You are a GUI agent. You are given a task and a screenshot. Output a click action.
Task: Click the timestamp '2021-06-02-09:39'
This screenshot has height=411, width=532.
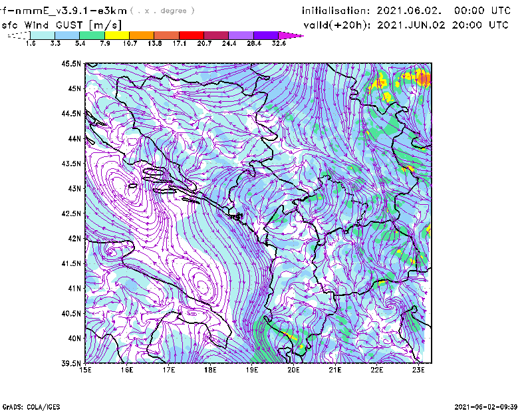486,407
